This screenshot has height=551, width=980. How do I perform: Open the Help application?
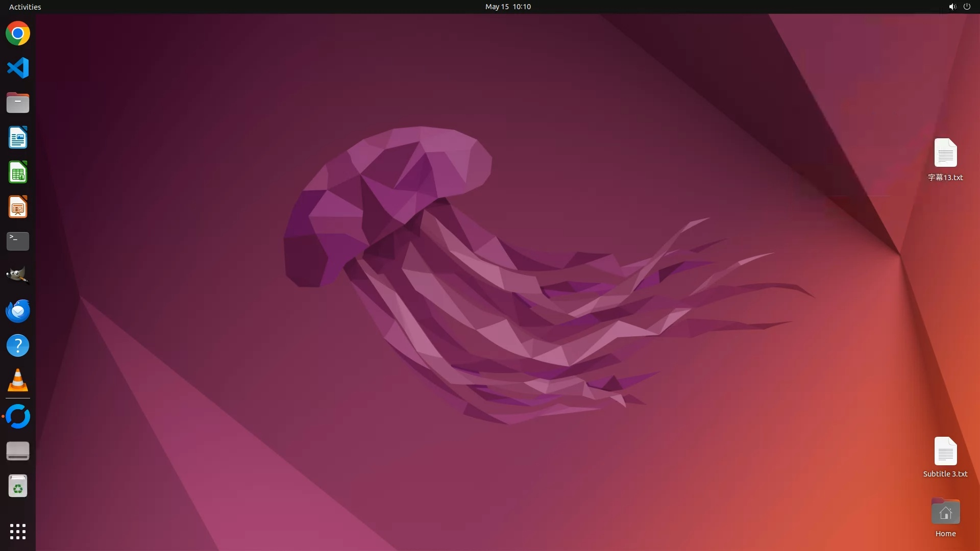pos(18,346)
